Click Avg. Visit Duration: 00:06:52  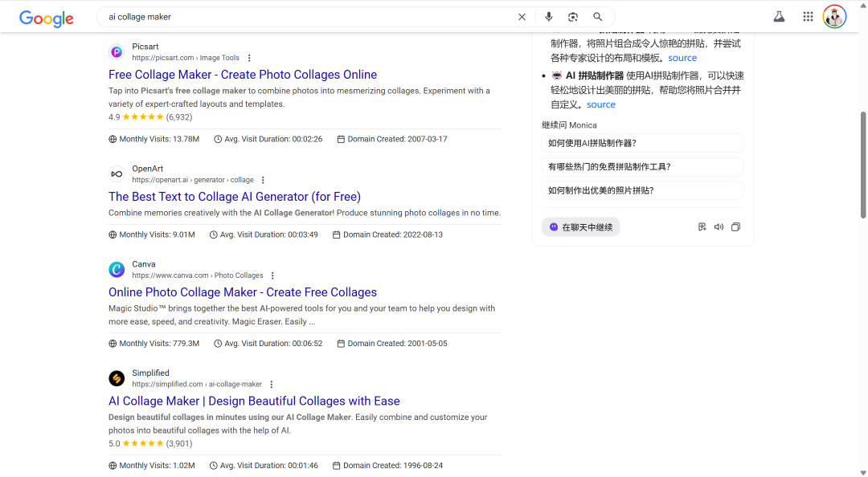(268, 344)
